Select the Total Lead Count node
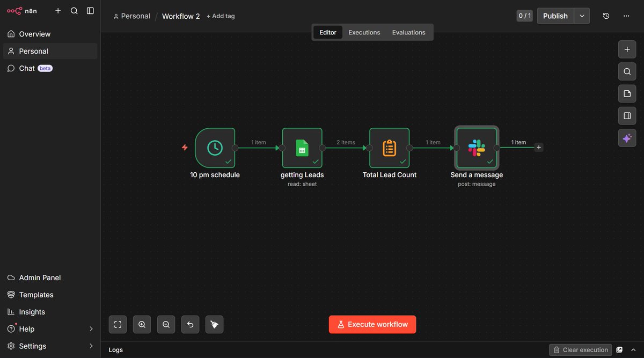Viewport: 644px width, 358px height. (389, 148)
